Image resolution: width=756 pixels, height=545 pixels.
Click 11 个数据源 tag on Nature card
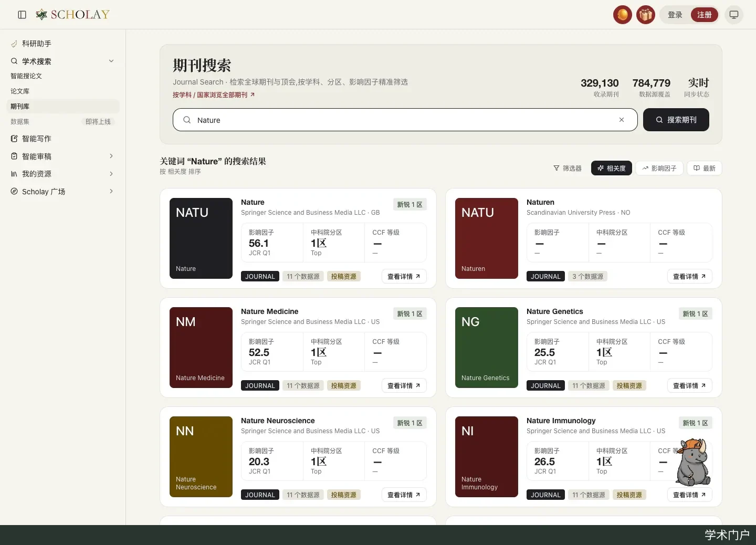303,276
